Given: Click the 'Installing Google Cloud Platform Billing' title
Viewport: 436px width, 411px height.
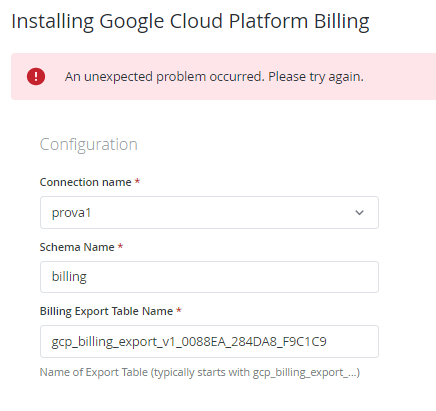Looking at the screenshot, I should (x=190, y=22).
